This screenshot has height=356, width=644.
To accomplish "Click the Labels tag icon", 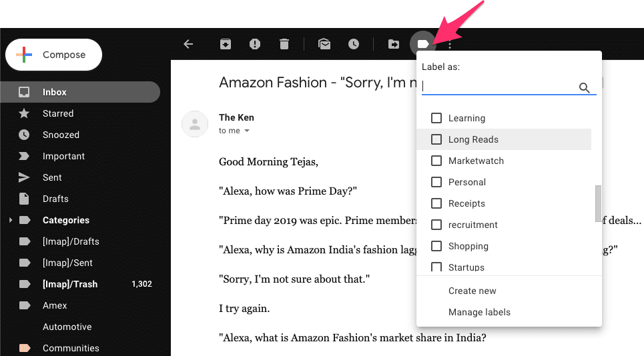I will click(x=423, y=44).
